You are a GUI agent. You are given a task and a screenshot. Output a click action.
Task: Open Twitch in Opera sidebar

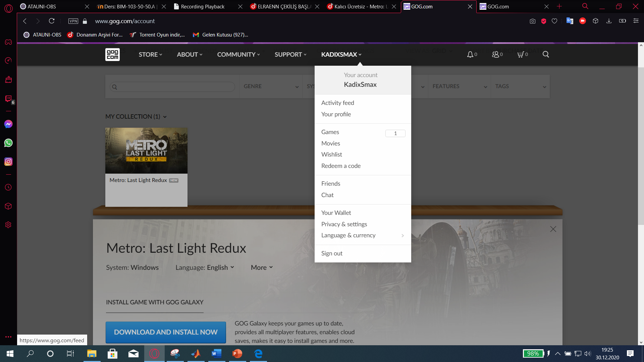[x=8, y=99]
